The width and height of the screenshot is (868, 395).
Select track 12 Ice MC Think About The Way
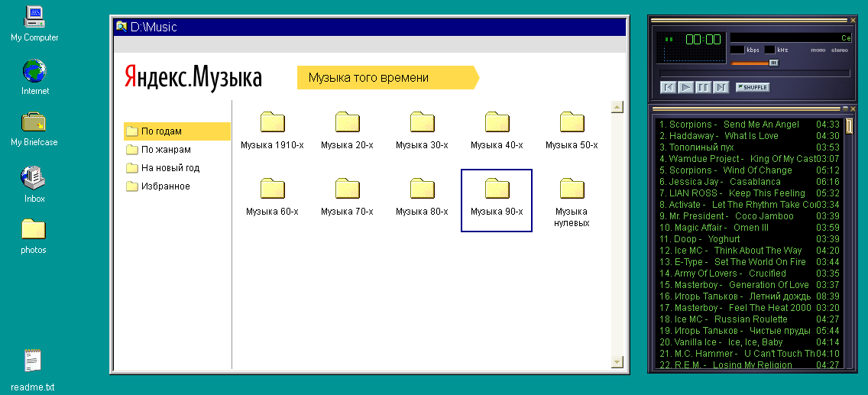pyautogui.click(x=750, y=250)
